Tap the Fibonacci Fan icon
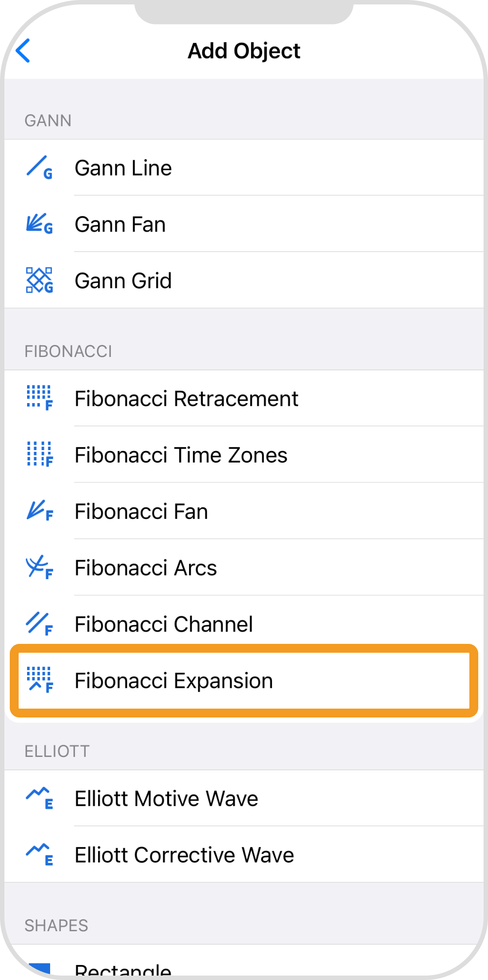Image resolution: width=488 pixels, height=980 pixels. (x=39, y=511)
